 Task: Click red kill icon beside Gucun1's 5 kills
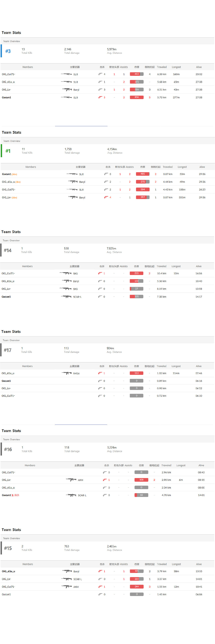[100, 97]
